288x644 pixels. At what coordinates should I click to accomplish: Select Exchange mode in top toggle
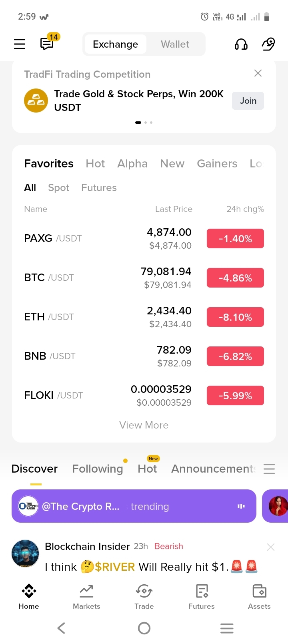click(x=115, y=44)
